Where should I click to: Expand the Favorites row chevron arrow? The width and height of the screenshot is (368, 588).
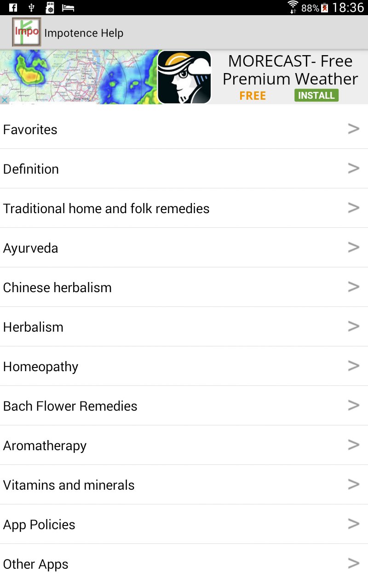[353, 129]
